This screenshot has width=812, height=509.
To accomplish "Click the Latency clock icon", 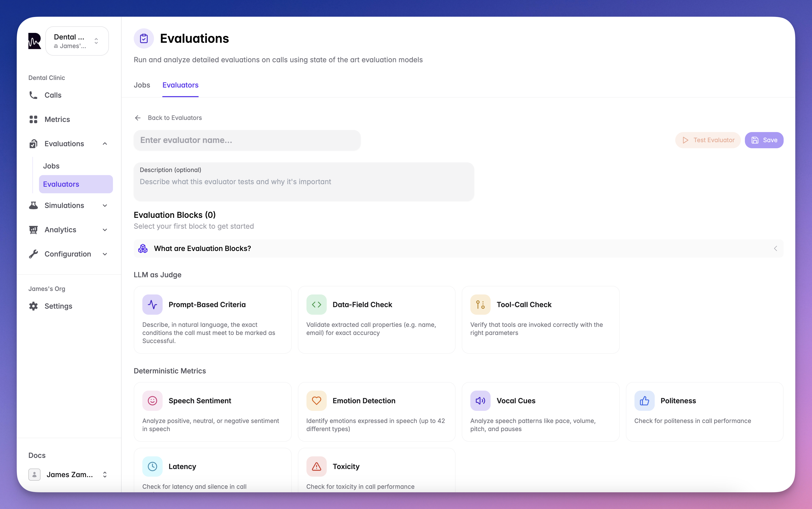I will coord(152,466).
